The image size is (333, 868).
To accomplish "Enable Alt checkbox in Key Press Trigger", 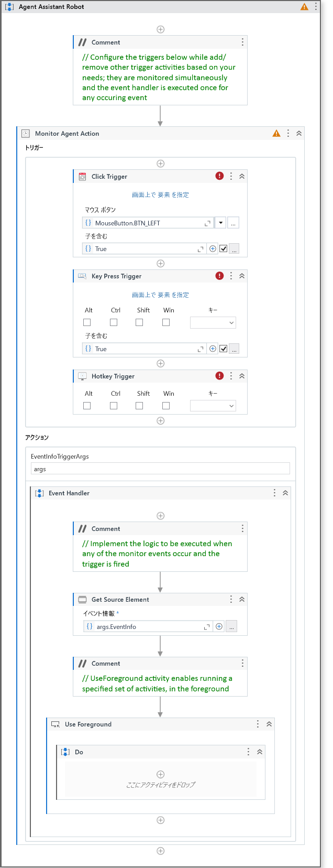I will point(87,322).
